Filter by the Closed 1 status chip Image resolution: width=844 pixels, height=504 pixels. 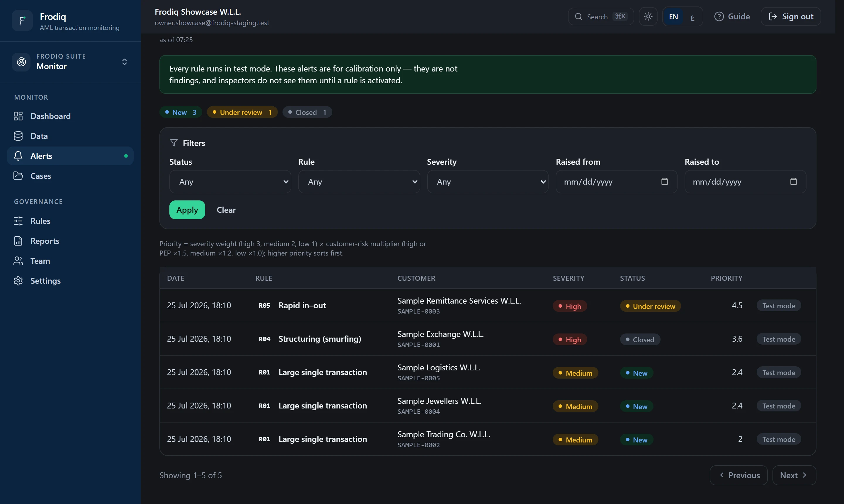(x=307, y=113)
